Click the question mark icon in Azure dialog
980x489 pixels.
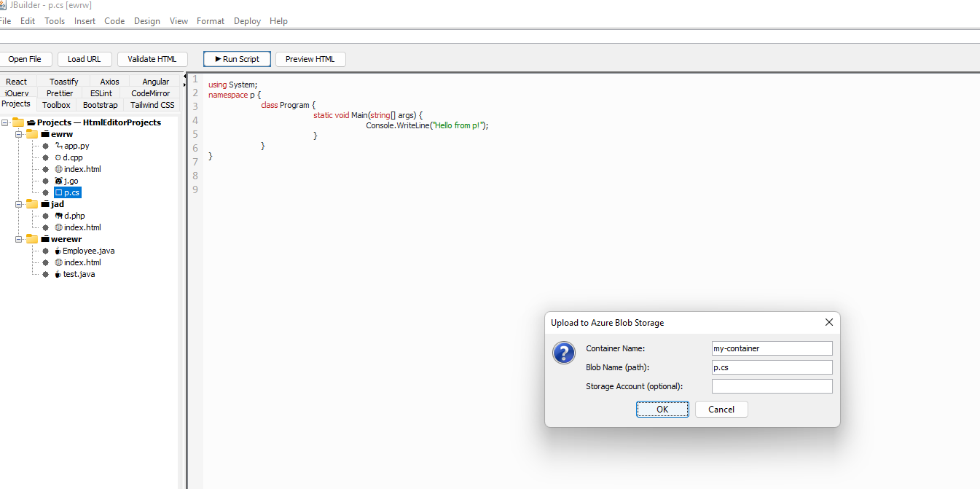[x=565, y=353]
